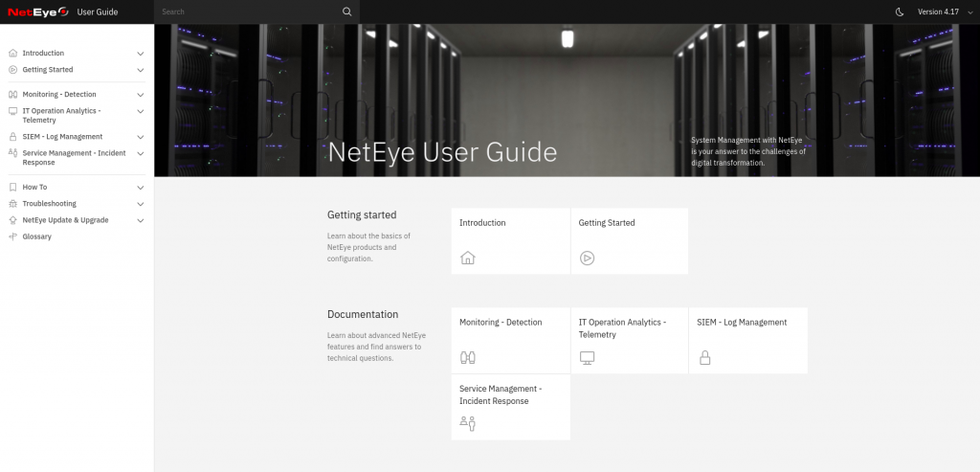The image size is (980, 472).
Task: Click the monitor icon on Telemetry card
Action: pyautogui.click(x=587, y=358)
